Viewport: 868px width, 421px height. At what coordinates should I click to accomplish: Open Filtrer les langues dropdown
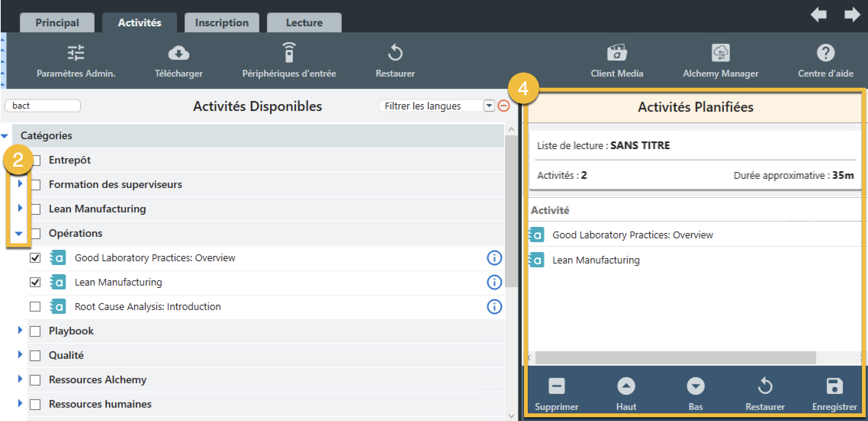(489, 106)
